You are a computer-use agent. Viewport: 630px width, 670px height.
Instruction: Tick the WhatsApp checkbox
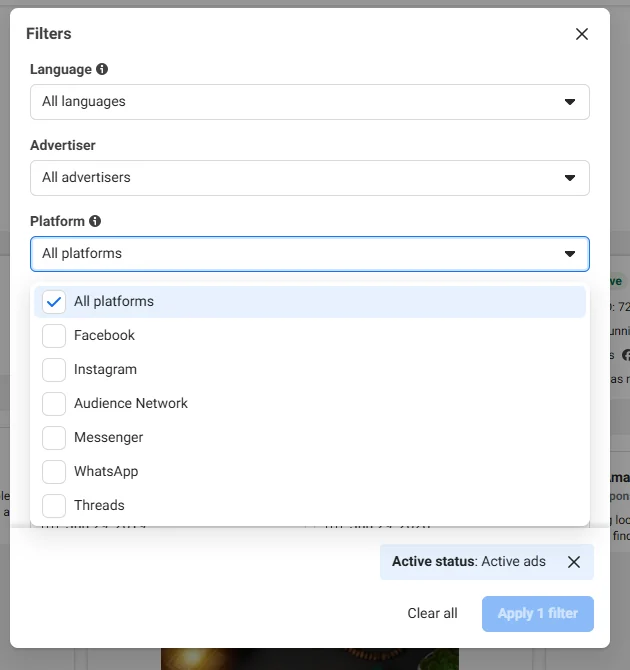[54, 472]
